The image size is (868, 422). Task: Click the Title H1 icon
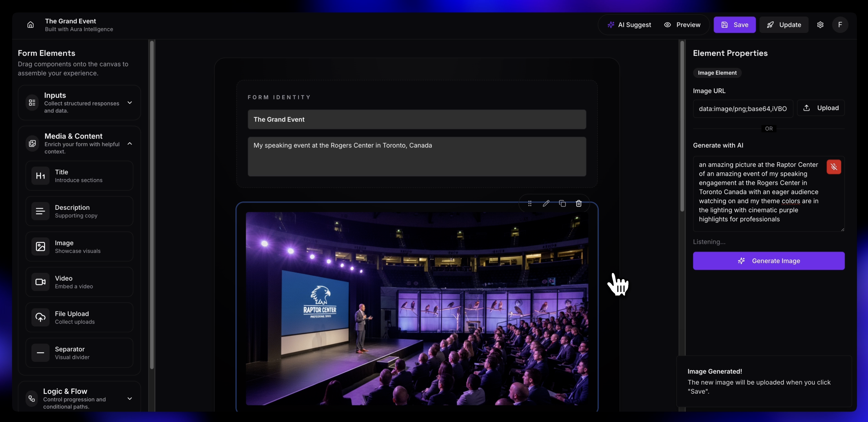[40, 176]
